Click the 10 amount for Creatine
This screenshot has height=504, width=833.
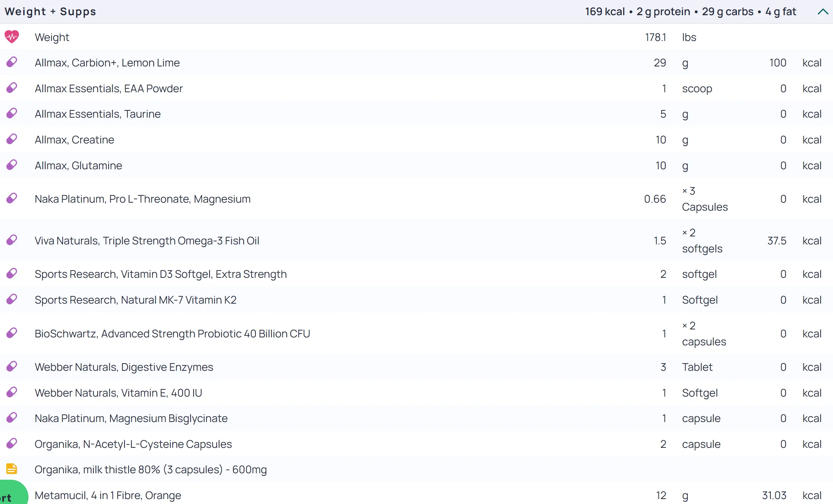pyautogui.click(x=661, y=140)
